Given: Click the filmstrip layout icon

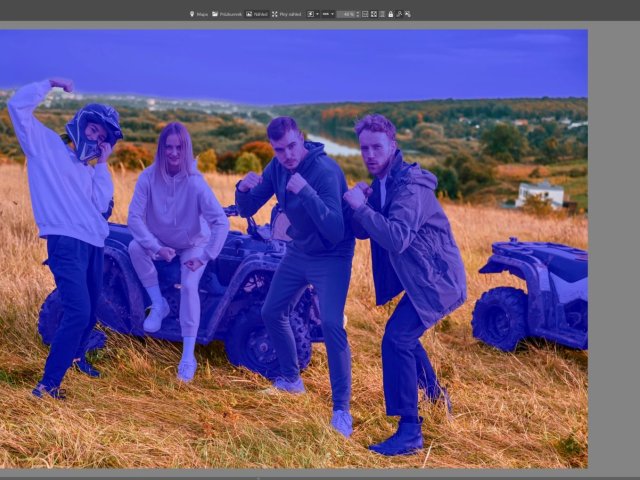Looking at the screenshot, I should [326, 14].
